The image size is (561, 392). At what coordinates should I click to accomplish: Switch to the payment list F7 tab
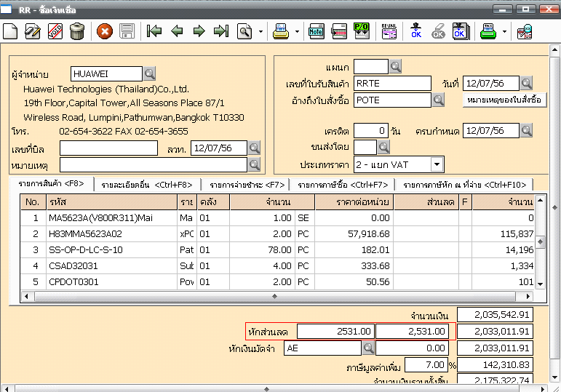245,185
